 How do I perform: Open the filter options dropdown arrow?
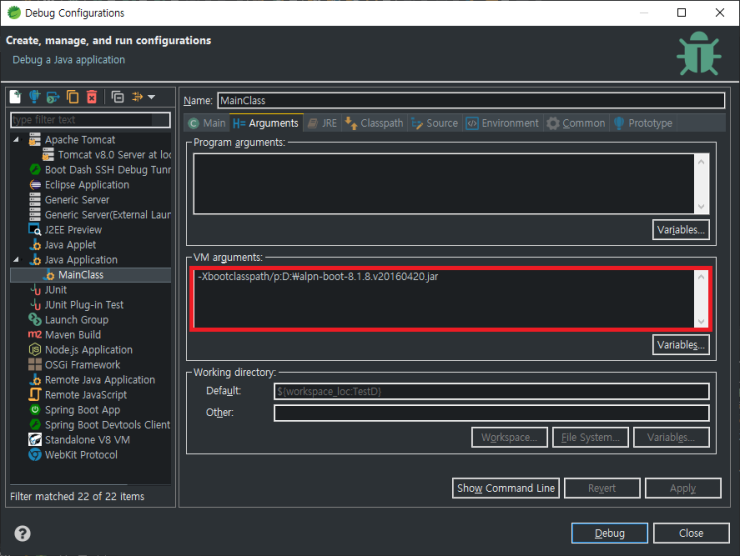[x=152, y=97]
